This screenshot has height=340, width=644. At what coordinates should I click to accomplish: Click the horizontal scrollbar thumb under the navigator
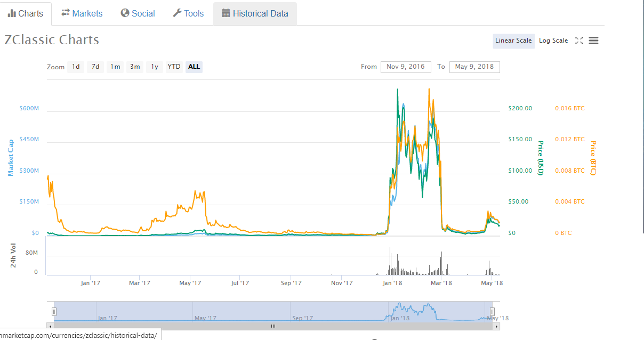coord(273,326)
